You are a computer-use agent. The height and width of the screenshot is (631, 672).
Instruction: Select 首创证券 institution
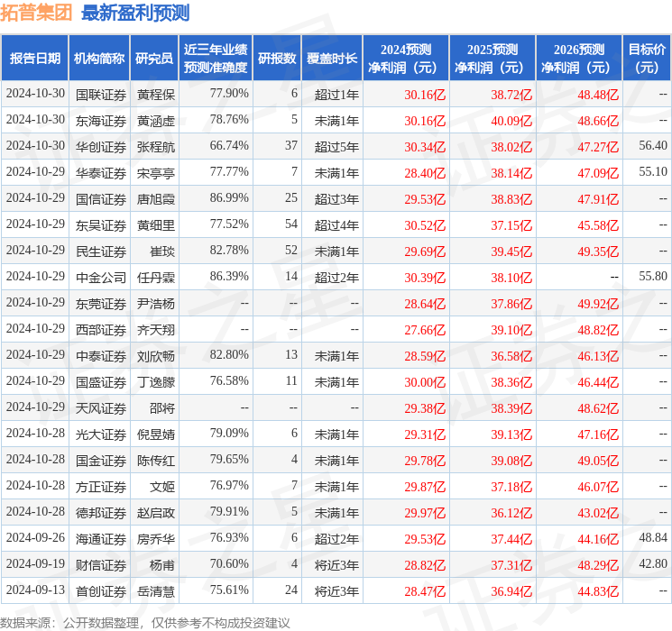101,591
